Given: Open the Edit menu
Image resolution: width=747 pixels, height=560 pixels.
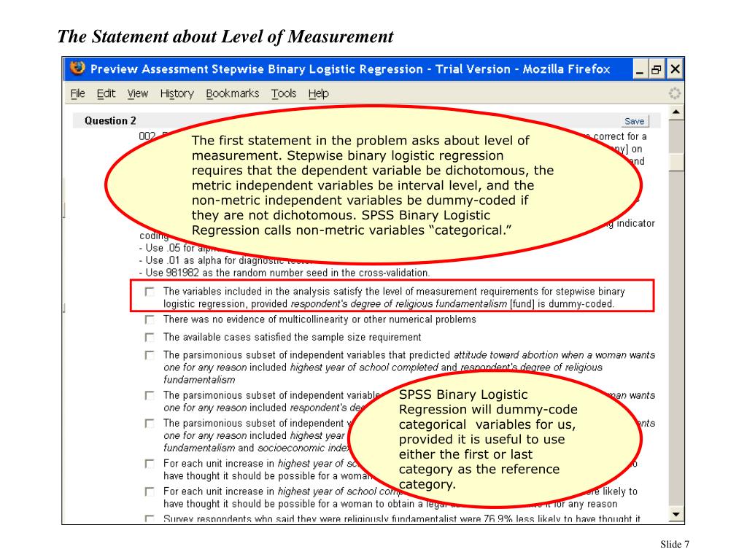Looking at the screenshot, I should (x=106, y=93).
